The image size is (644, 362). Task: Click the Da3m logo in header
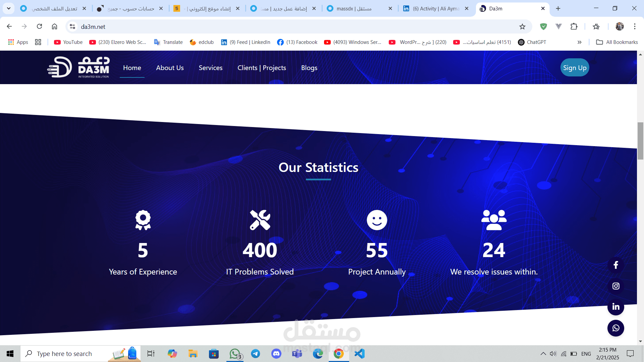pos(78,67)
